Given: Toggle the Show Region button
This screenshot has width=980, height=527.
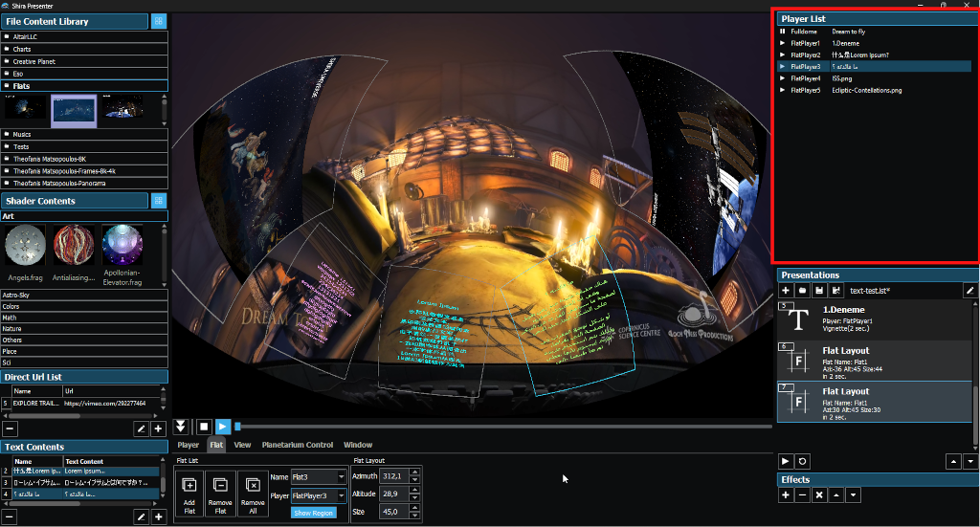Looking at the screenshot, I should tap(314, 513).
